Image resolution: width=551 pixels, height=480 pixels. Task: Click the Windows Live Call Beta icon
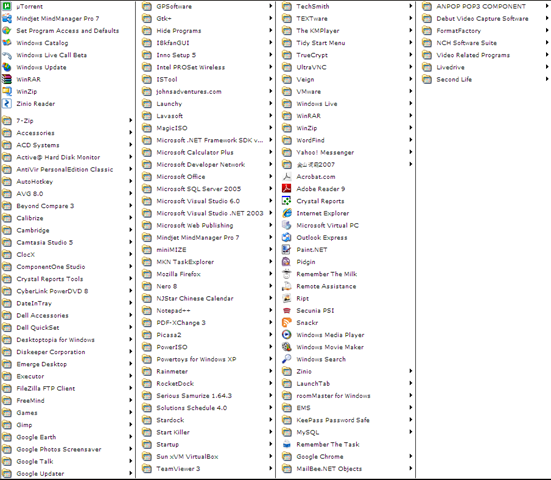pos(7,55)
